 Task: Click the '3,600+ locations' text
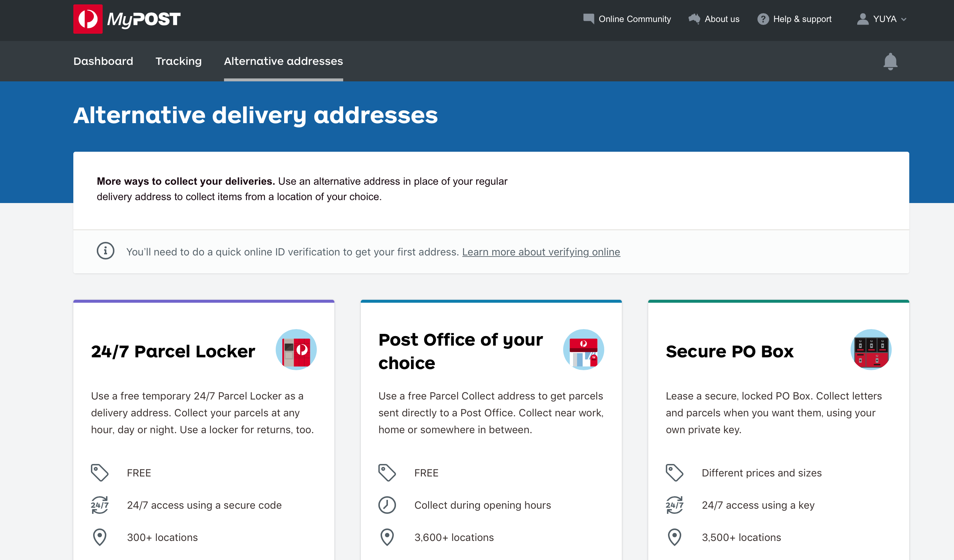point(454,537)
